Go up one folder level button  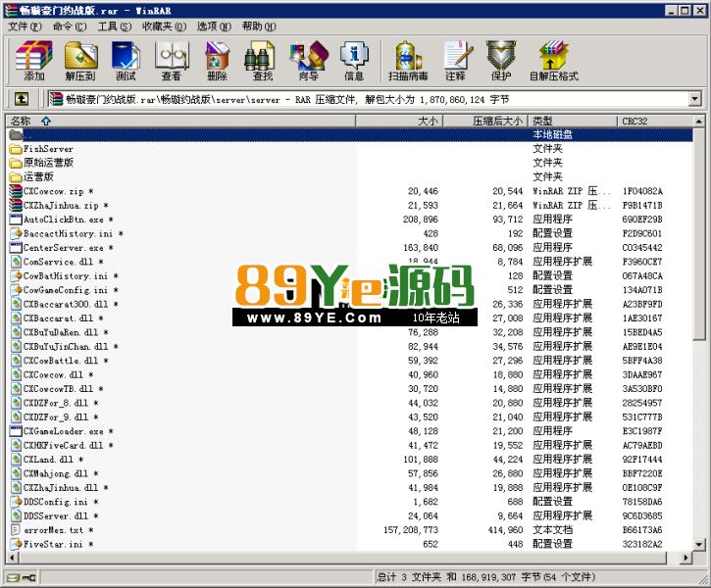coord(22,99)
